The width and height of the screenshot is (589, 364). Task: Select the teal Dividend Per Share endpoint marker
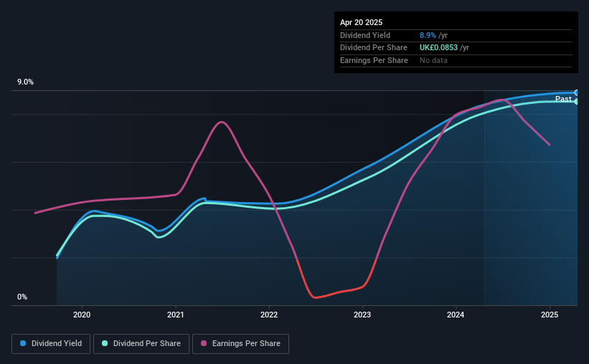click(x=577, y=101)
